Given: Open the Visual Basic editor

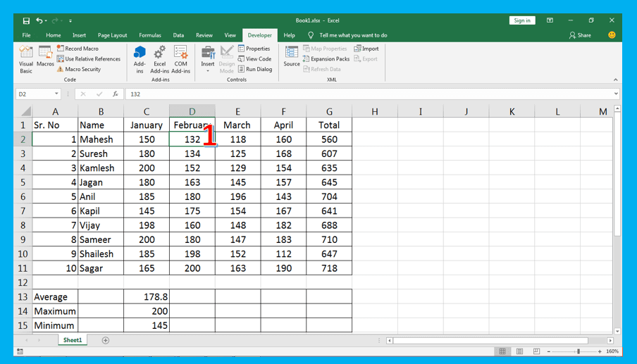Looking at the screenshot, I should [26, 59].
